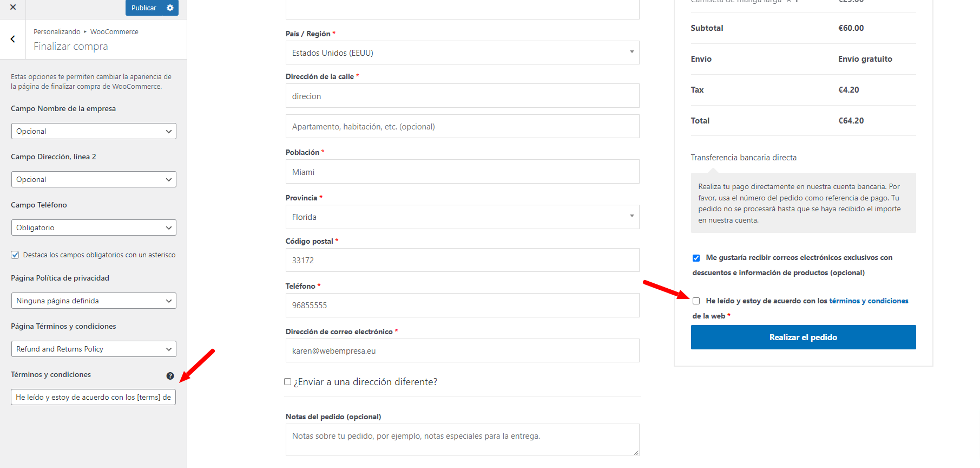
Task: Toggle asterisk highlight for required fields
Action: (15, 255)
